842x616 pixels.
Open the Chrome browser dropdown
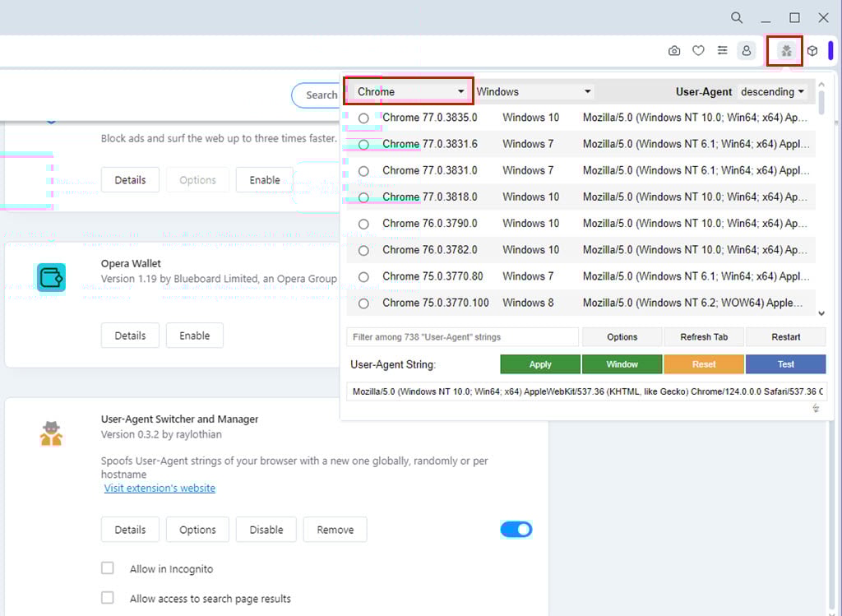(x=410, y=92)
